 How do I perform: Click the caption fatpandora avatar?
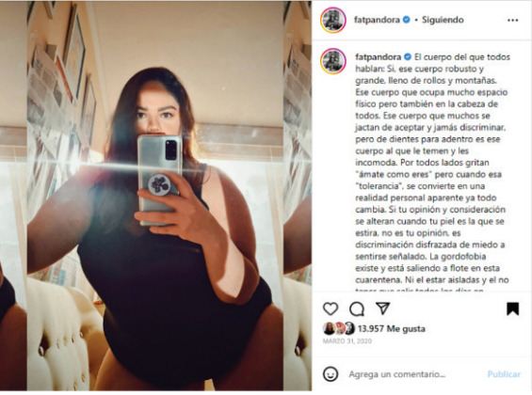point(333,61)
